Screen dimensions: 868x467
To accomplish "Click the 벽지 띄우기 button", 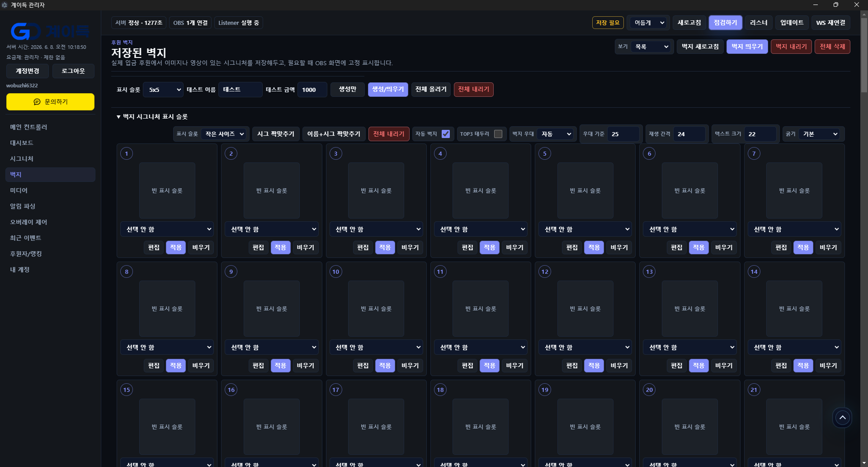I will pos(747,47).
